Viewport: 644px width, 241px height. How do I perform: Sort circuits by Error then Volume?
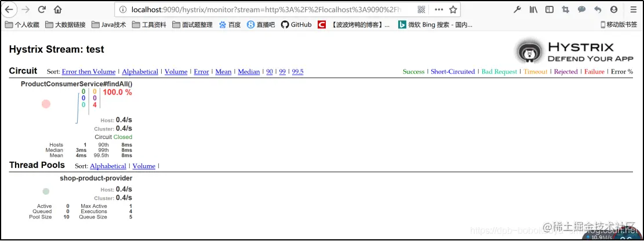[89, 72]
